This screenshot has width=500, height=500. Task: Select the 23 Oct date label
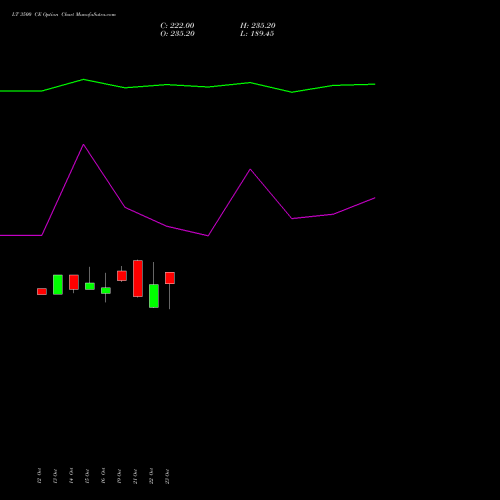point(167,476)
